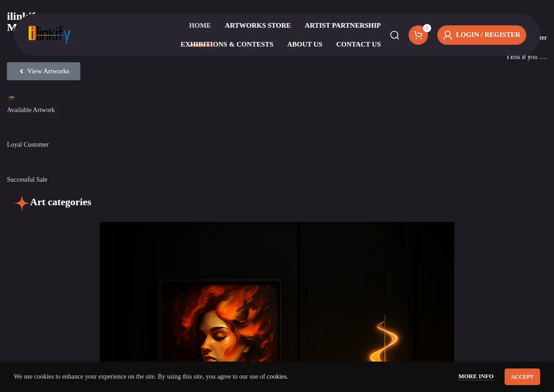Open ARTIST PARTNERSHIP page
Image resolution: width=554 pixels, height=392 pixels.
tap(343, 25)
